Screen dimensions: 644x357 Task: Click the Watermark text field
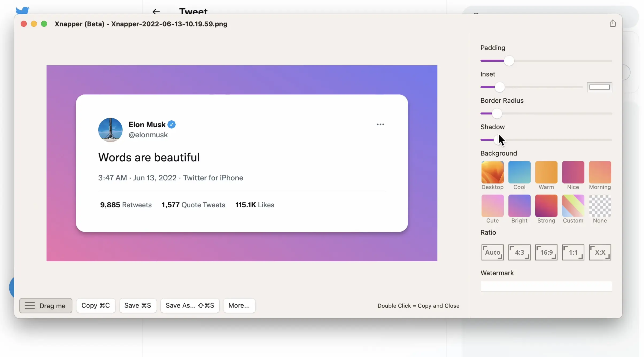[x=546, y=286]
